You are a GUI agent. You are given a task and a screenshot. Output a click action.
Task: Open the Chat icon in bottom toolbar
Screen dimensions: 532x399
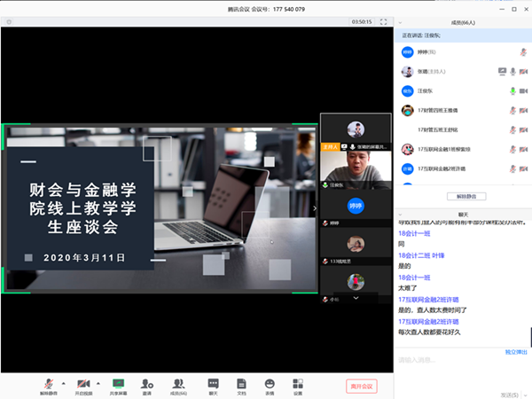tap(213, 383)
